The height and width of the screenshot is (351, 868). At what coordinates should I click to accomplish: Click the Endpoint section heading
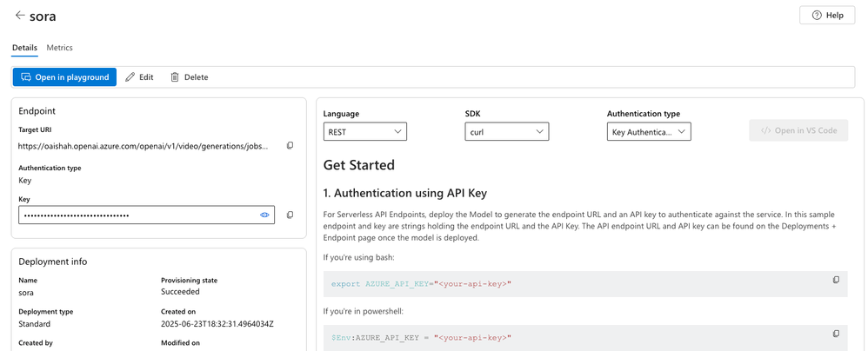(x=37, y=111)
